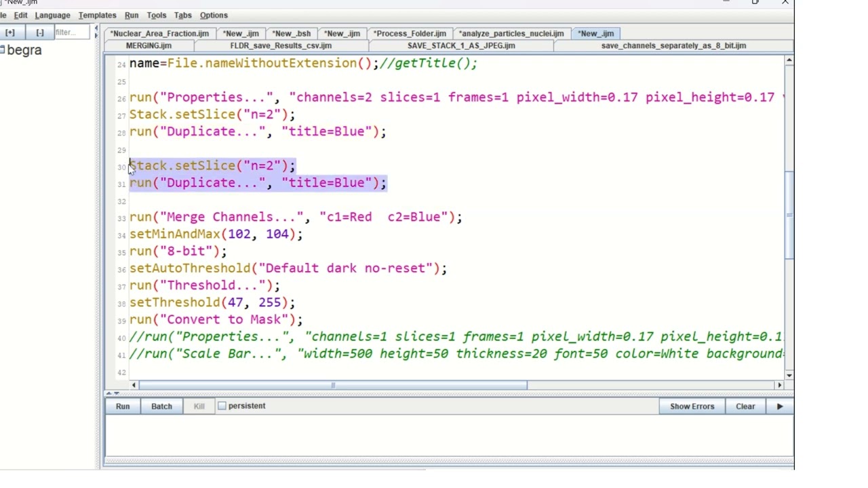Click inside the output console area

click(x=450, y=436)
